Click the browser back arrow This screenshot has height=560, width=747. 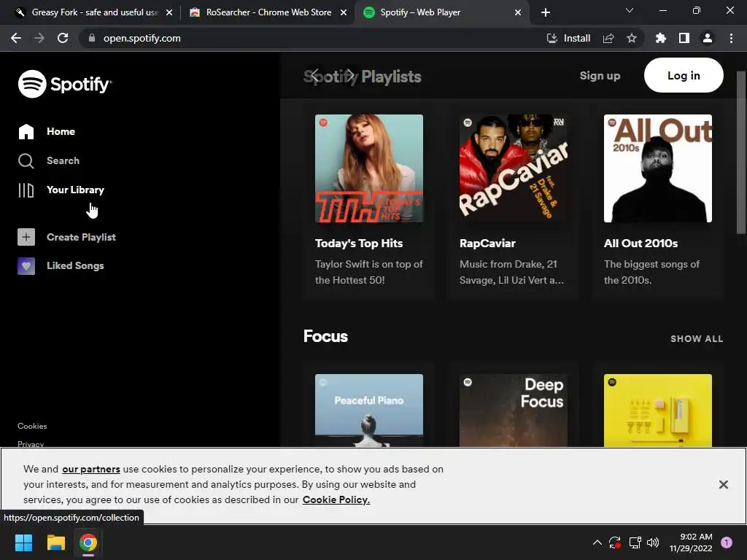click(x=16, y=38)
